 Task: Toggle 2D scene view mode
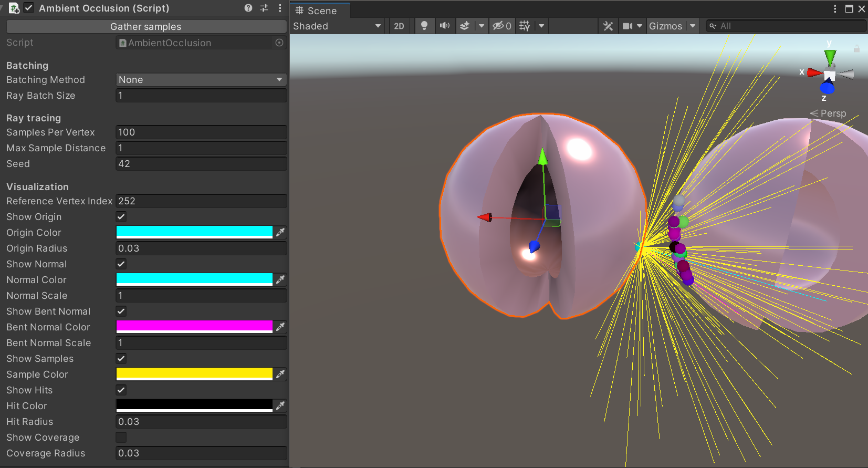click(x=399, y=26)
